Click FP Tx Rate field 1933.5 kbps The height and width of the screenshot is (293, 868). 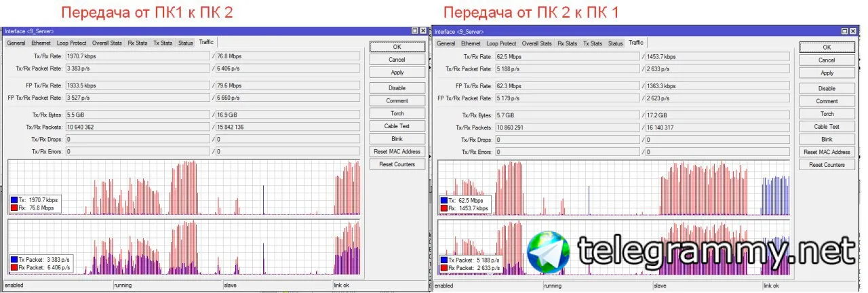click(138, 85)
